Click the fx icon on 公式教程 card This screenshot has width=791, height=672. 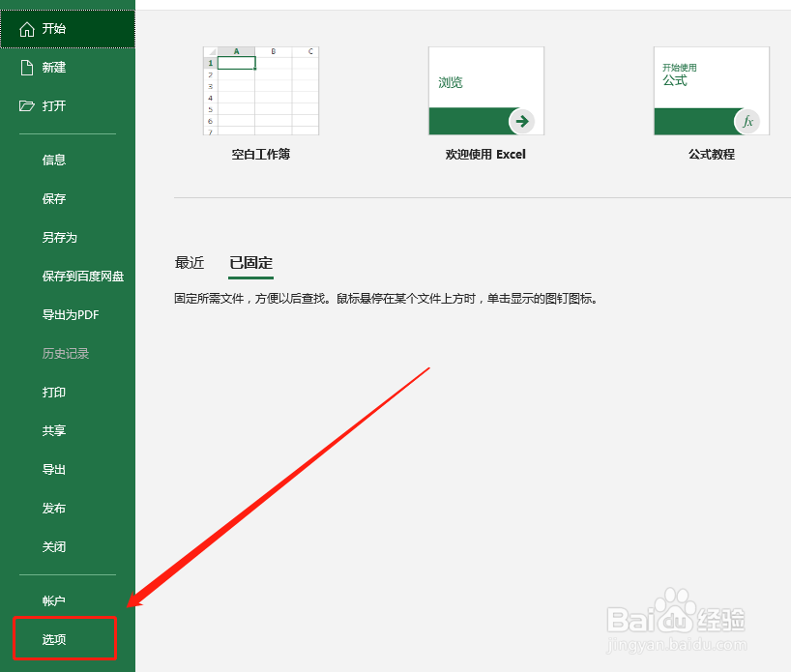[747, 121]
